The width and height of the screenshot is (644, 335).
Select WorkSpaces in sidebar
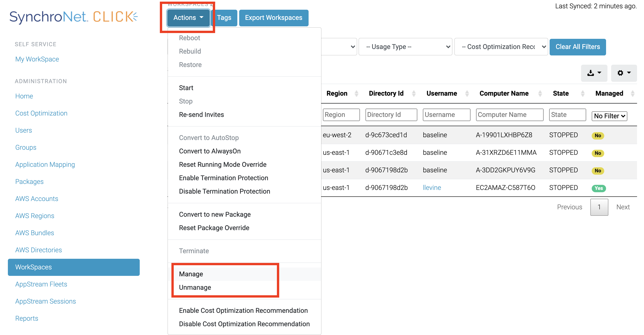[x=74, y=267]
